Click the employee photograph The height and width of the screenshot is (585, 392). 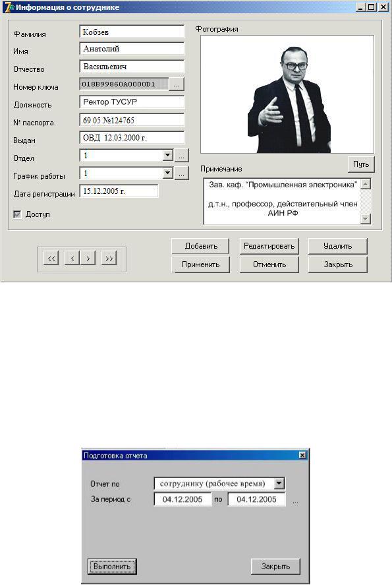pyautogui.click(x=287, y=94)
